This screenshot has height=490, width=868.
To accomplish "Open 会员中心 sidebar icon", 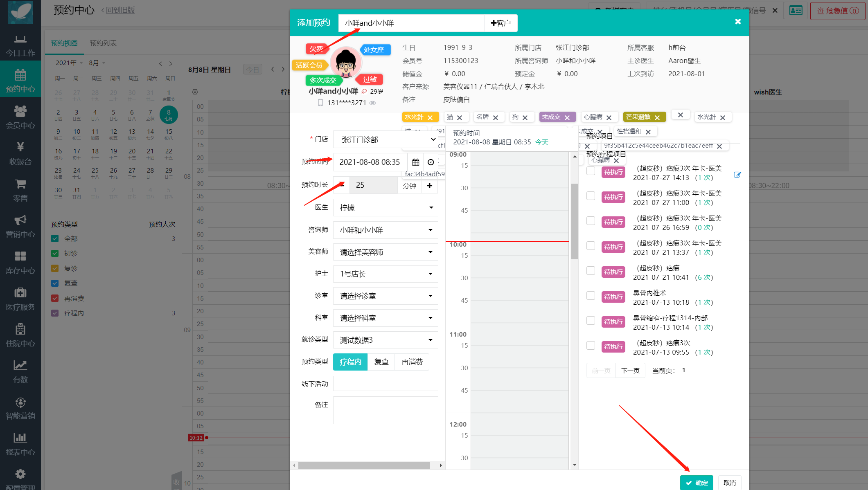I will [20, 111].
